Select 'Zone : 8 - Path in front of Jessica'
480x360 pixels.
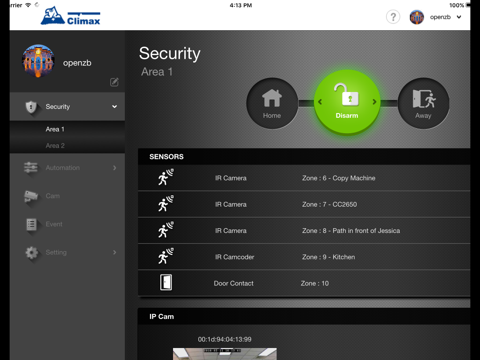click(x=351, y=231)
